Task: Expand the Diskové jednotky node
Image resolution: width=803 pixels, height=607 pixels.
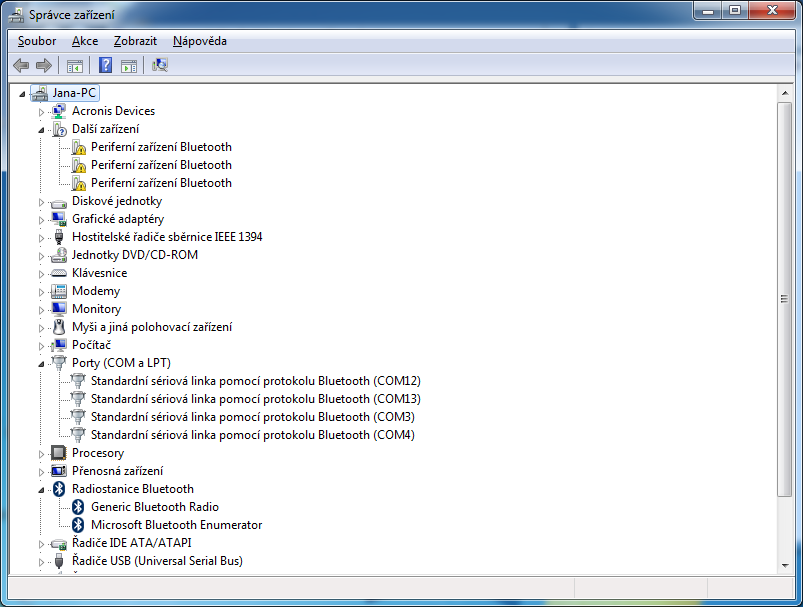Action: click(x=41, y=202)
